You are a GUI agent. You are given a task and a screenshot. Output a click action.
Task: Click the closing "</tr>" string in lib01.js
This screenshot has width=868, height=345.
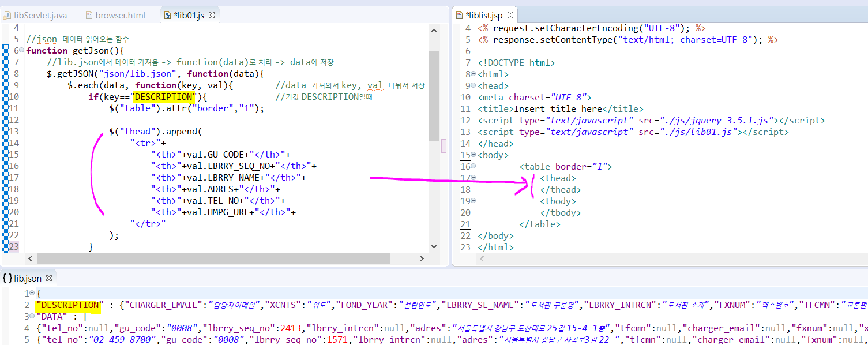148,224
